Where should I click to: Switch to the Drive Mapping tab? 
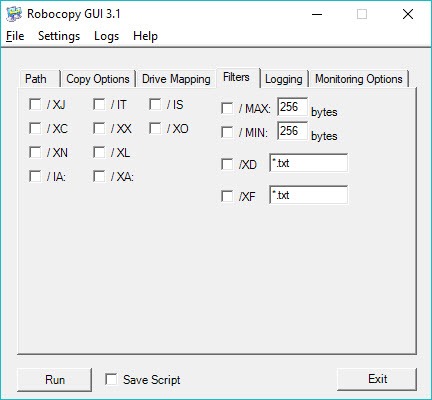coord(176,79)
